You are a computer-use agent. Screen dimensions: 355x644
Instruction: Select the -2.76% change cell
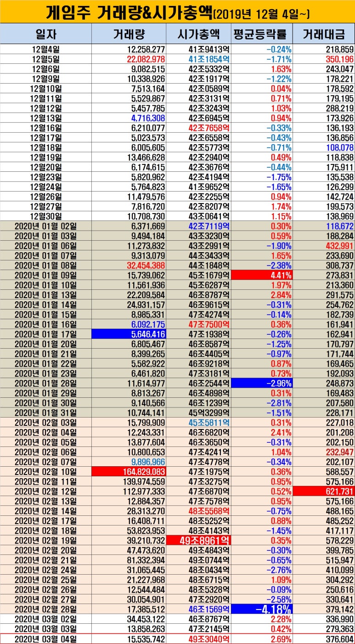[279, 570]
